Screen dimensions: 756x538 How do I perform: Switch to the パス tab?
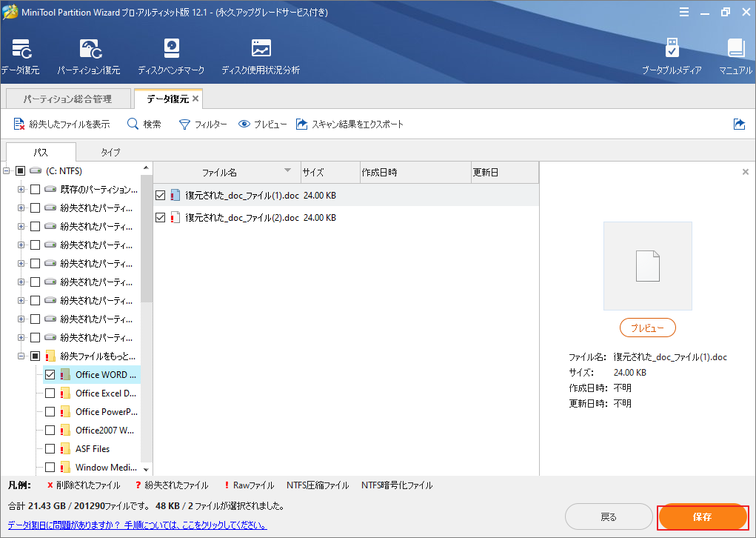[41, 152]
